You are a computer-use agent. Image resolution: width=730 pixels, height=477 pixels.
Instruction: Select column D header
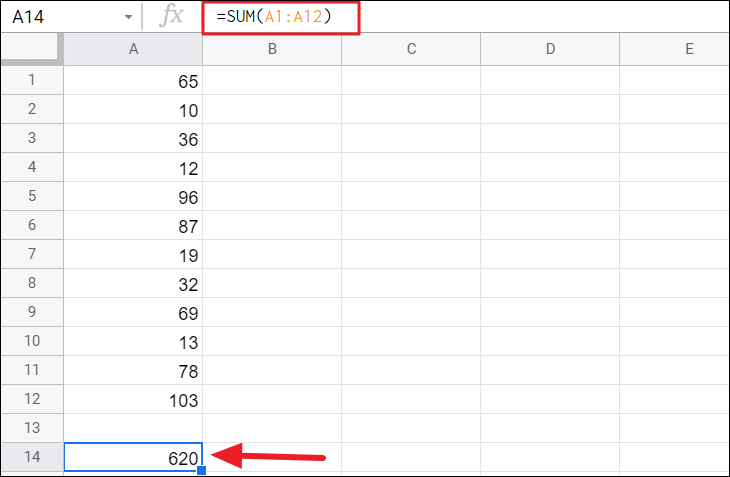click(x=550, y=49)
